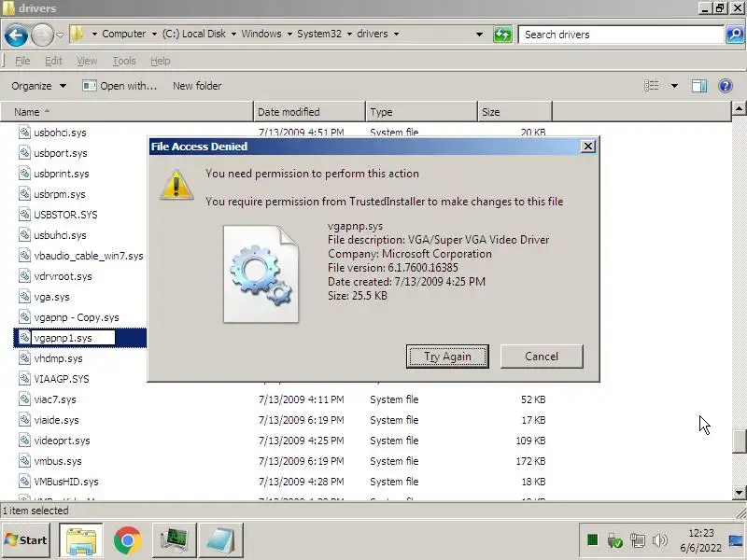This screenshot has height=560, width=747.
Task: Open the File menu
Action: (x=22, y=61)
